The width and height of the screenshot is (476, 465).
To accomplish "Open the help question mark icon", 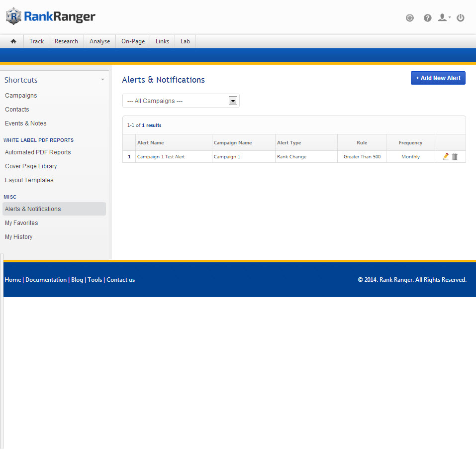I will [427, 18].
